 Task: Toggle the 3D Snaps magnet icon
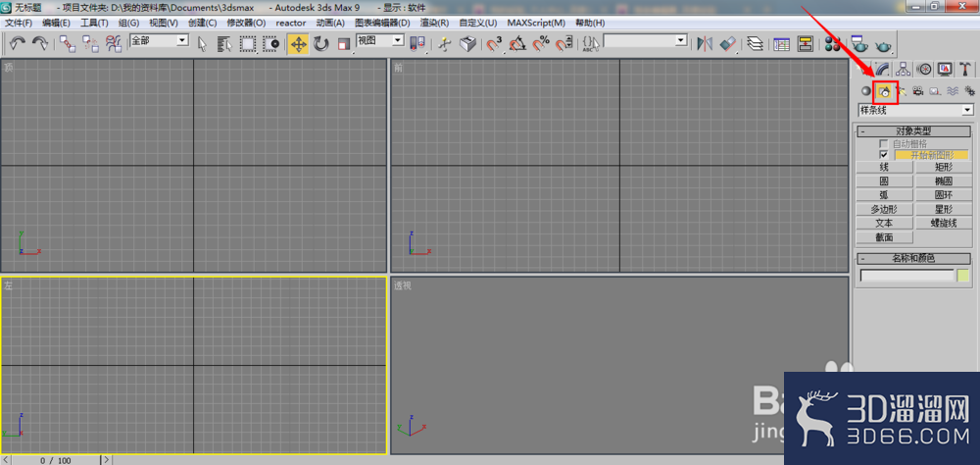(494, 44)
